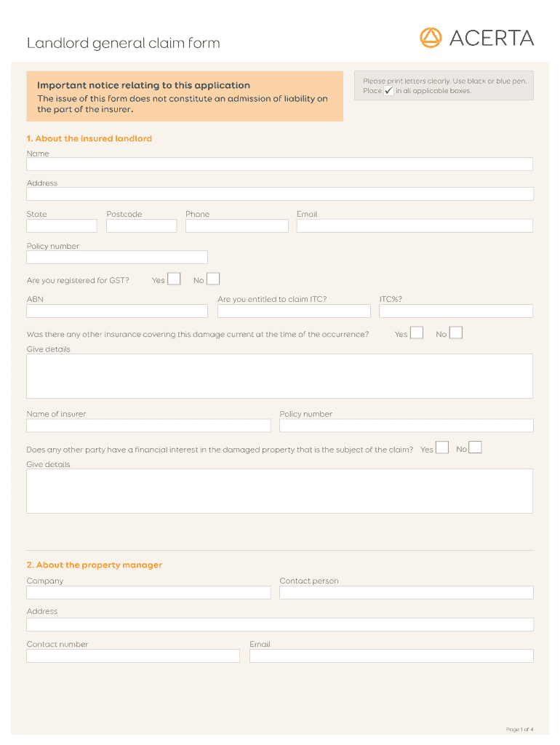Image resolution: width=560 pixels, height=745 pixels.
Task: Focus the landlord Phone field
Action: (236, 226)
